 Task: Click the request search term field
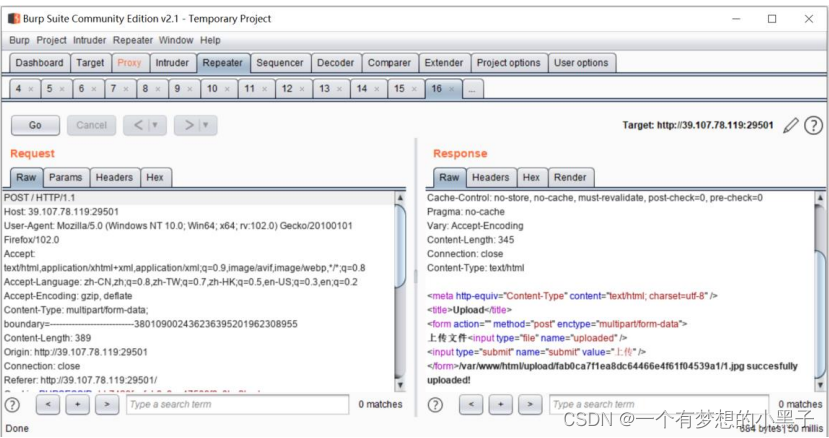pyautogui.click(x=237, y=405)
